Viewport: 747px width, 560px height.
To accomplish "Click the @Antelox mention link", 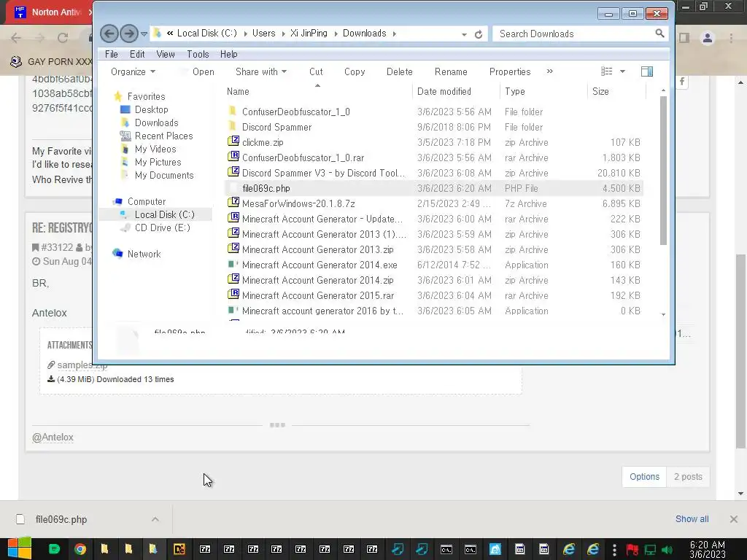I will 53,437.
